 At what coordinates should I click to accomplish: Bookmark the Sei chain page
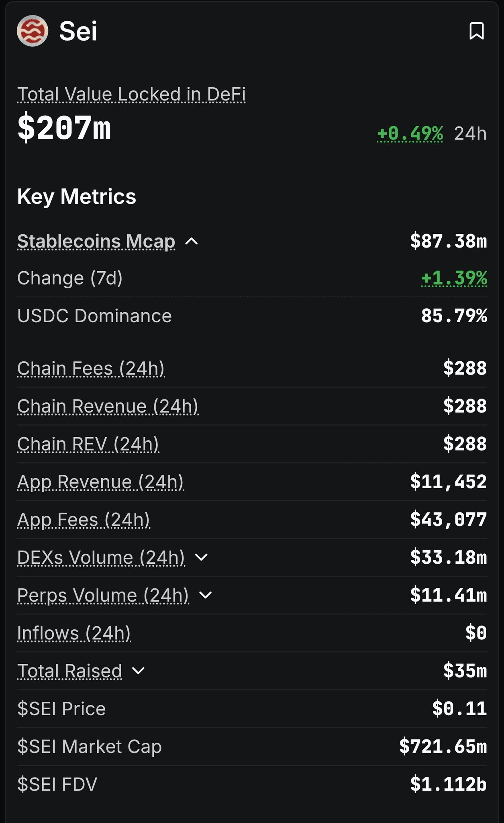point(476,31)
